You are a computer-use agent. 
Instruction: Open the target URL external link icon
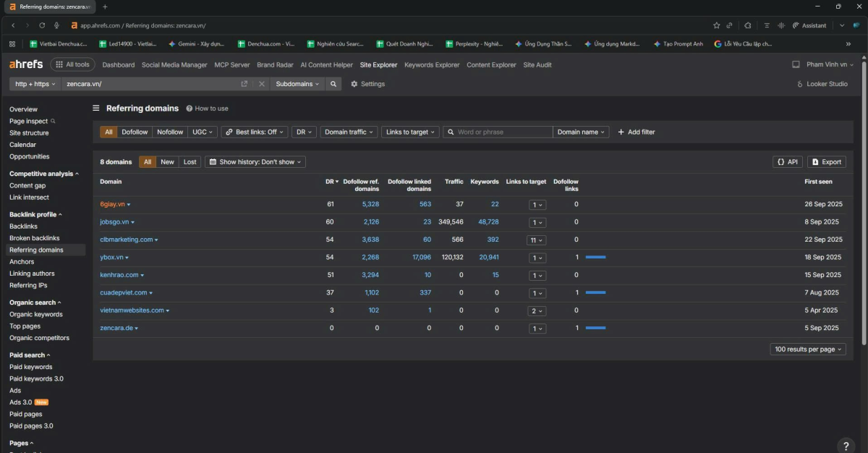(x=244, y=84)
